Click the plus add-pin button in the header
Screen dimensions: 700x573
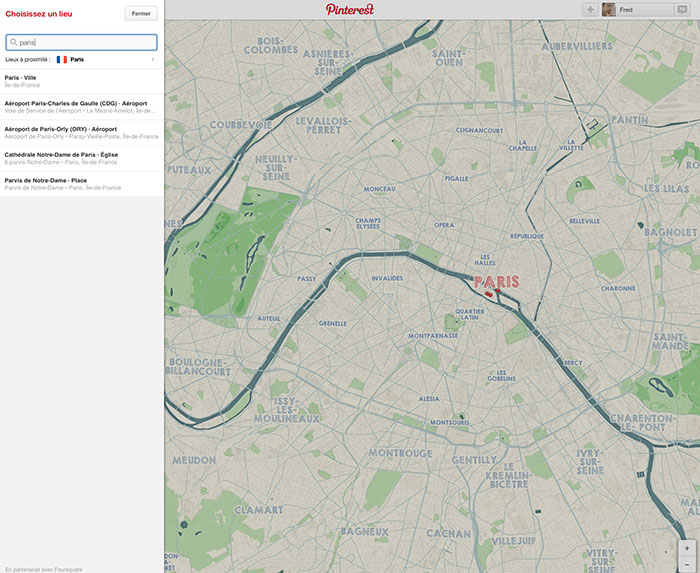(589, 9)
